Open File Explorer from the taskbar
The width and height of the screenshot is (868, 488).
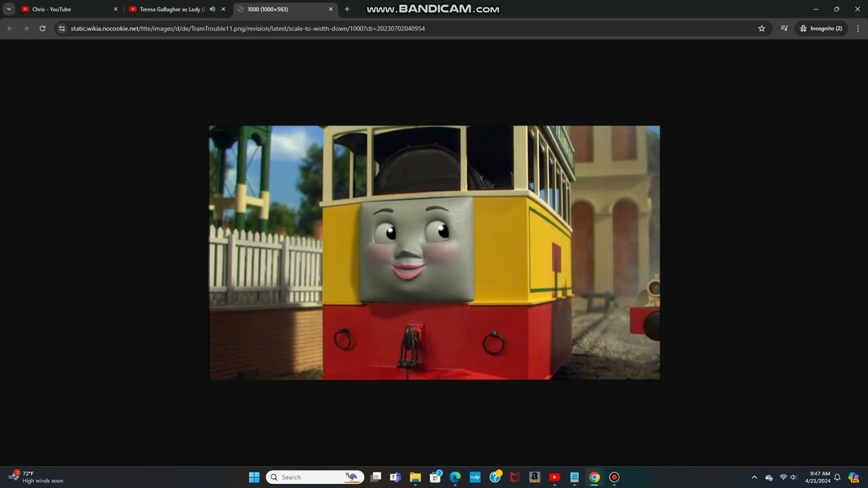tap(415, 477)
